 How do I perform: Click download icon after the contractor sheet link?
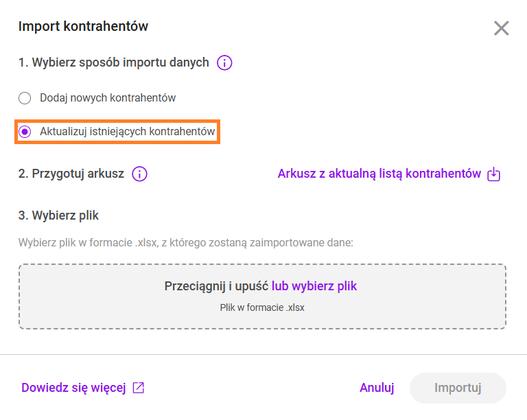coord(494,174)
